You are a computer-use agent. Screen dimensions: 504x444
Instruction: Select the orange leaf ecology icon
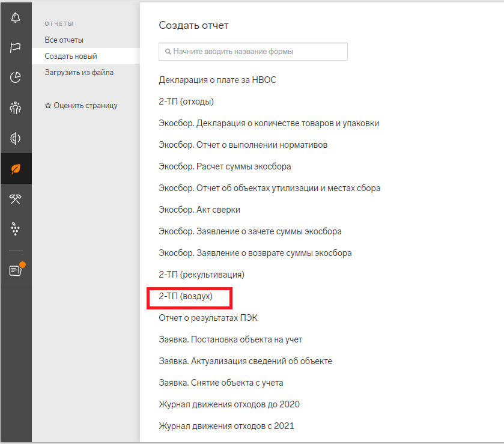(x=16, y=169)
